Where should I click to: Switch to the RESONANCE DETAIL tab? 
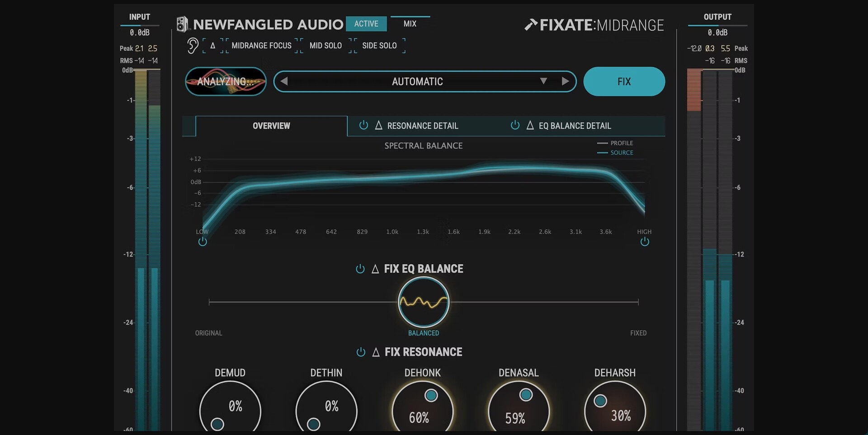click(422, 126)
